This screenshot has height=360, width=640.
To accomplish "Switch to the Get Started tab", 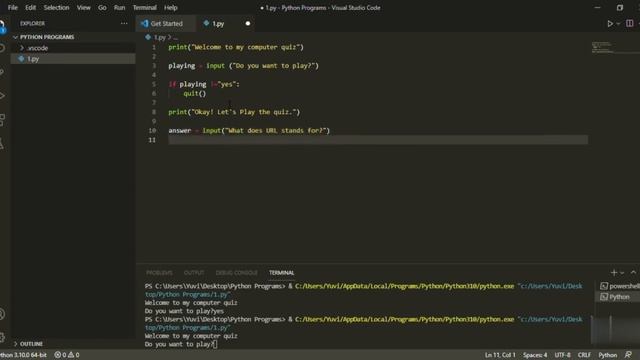I will pyautogui.click(x=166, y=24).
